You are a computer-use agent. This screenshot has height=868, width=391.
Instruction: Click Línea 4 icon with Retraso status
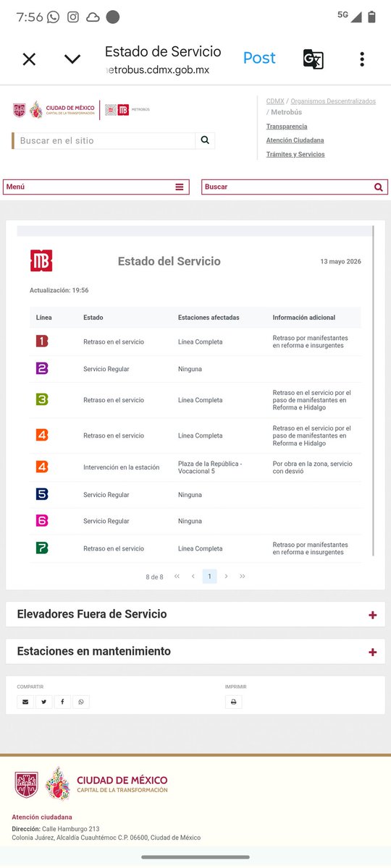[x=42, y=435]
